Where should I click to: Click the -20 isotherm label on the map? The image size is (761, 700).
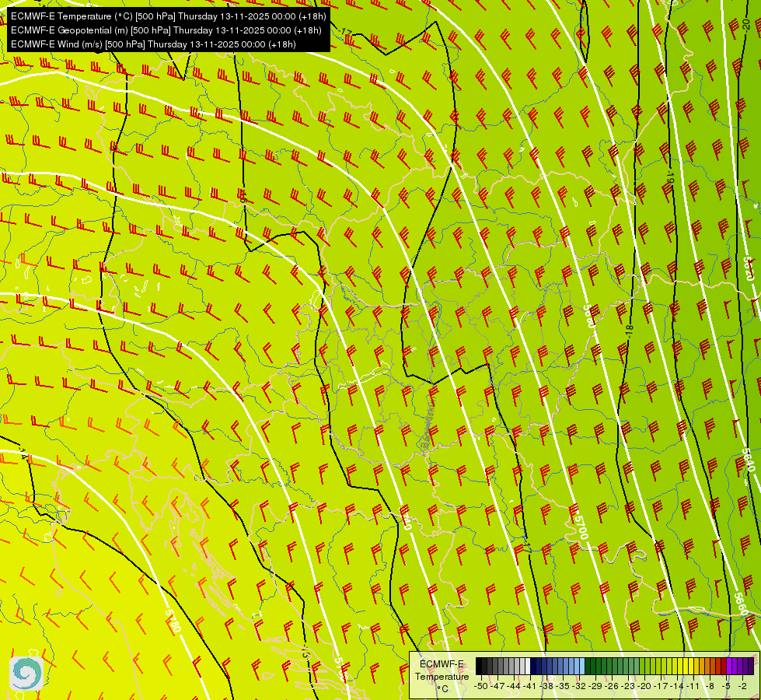click(746, 24)
